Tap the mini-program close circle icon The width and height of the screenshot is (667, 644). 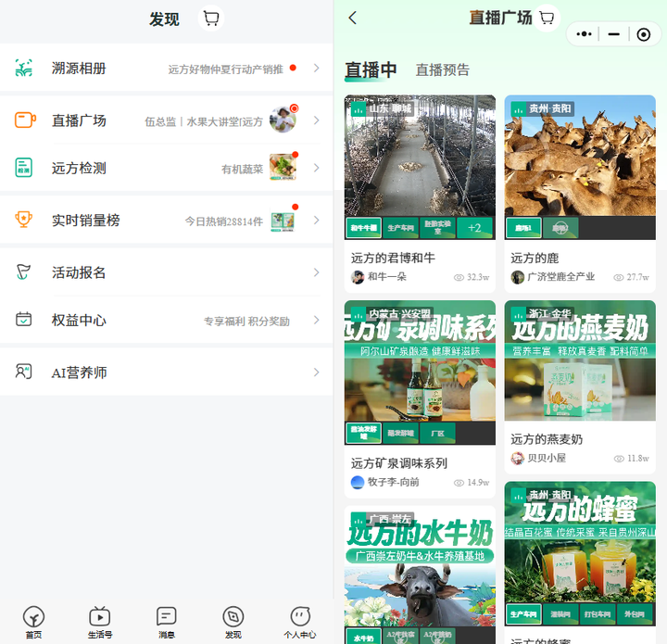tap(644, 34)
